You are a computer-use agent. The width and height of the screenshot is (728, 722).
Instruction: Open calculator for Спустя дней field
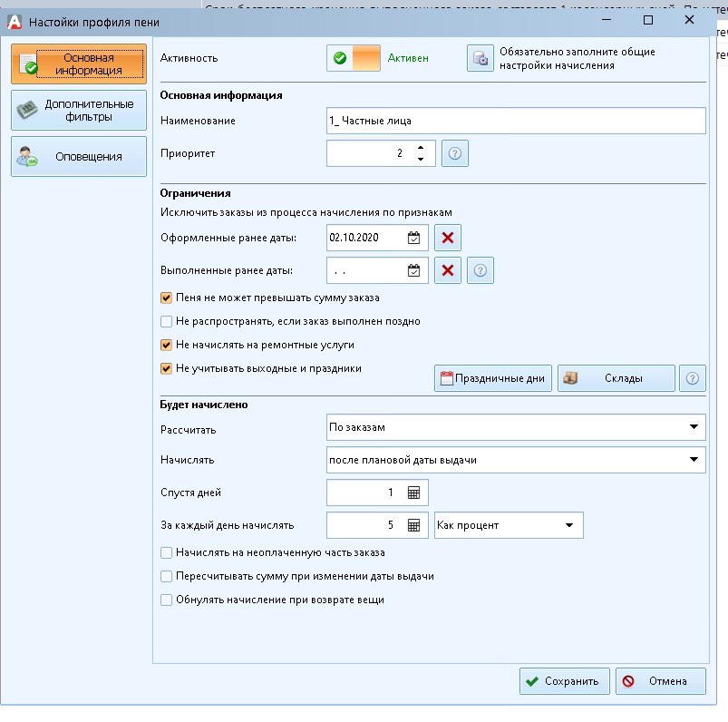(x=413, y=493)
